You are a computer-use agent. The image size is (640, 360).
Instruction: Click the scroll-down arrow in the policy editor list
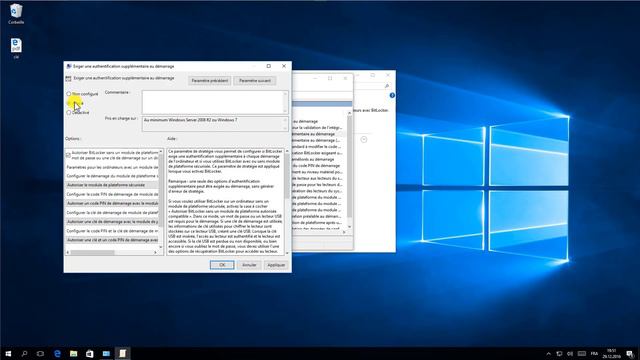(349, 227)
